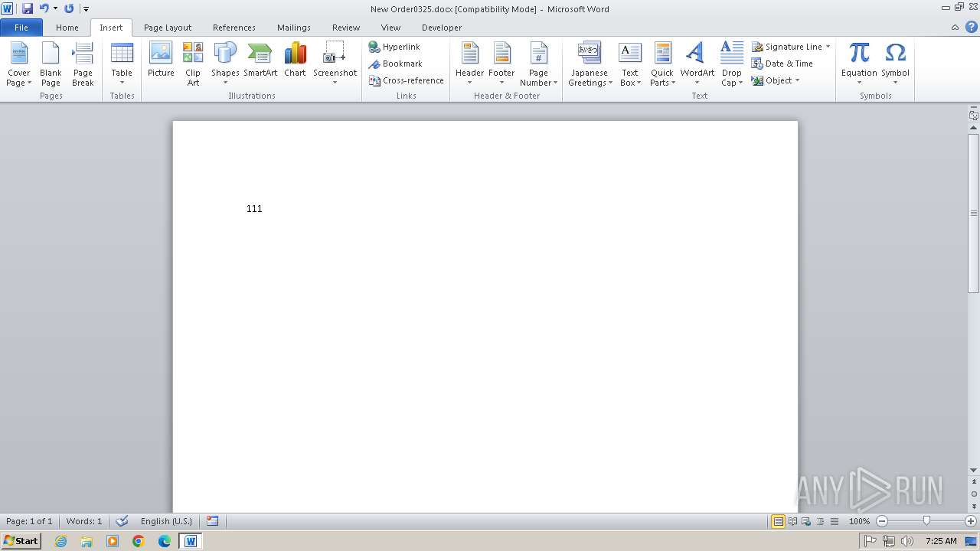
Task: Expand the Object dropdown arrow
Action: [x=797, y=80]
